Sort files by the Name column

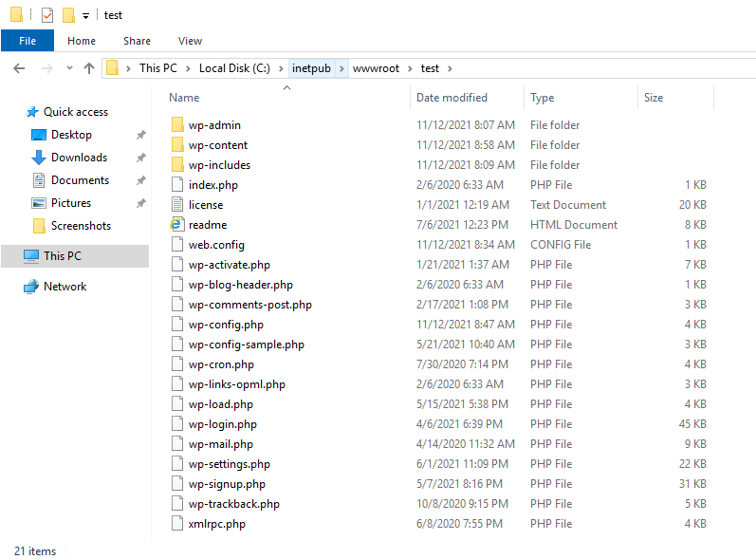pos(184,98)
